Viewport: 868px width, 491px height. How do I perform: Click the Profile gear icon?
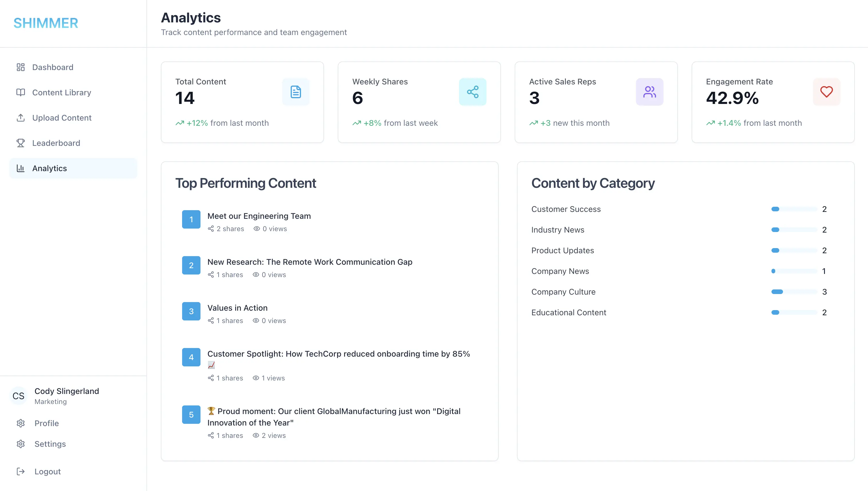point(21,423)
